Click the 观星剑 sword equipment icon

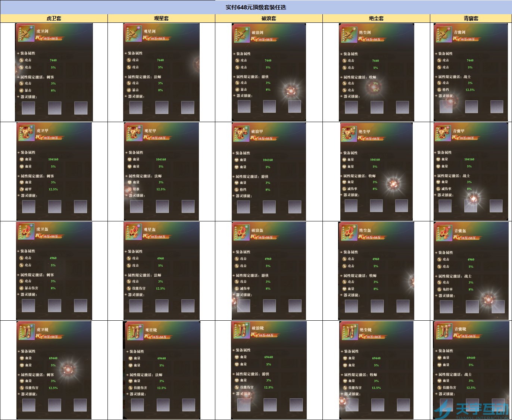click(134, 34)
